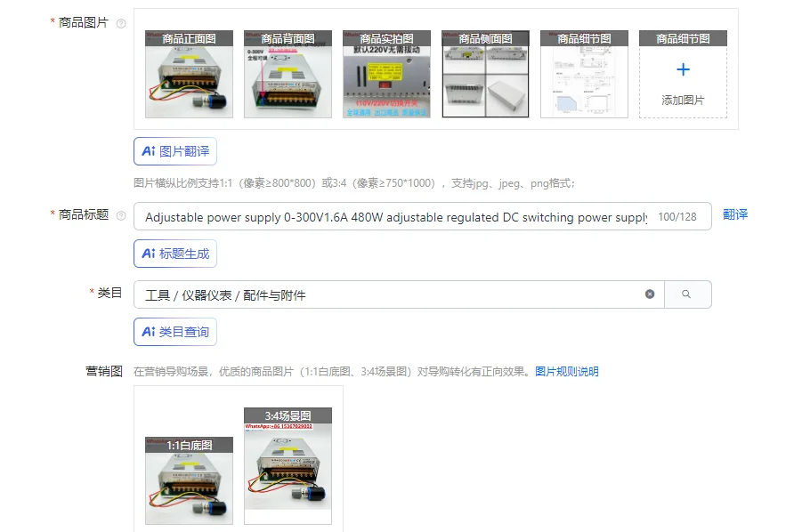Click the 添加图片 plus icon

tap(682, 69)
